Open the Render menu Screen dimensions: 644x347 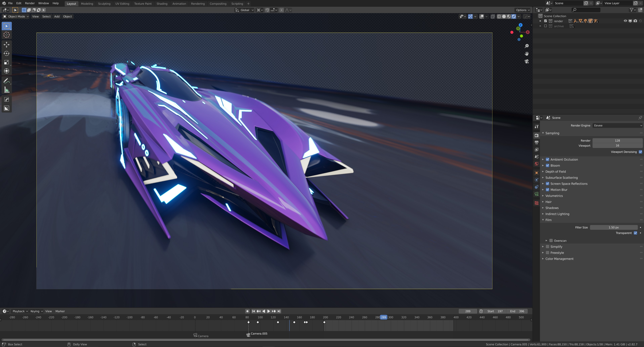point(29,3)
